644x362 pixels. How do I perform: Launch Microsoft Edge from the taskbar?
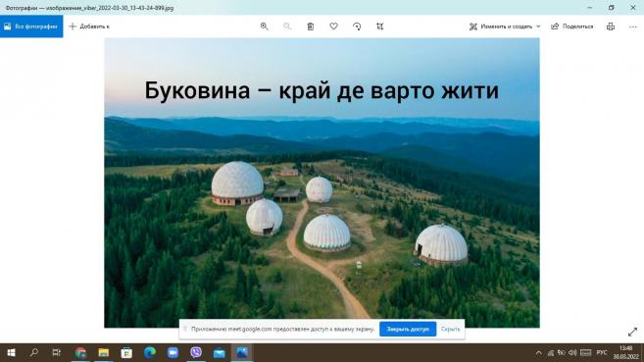pos(150,352)
